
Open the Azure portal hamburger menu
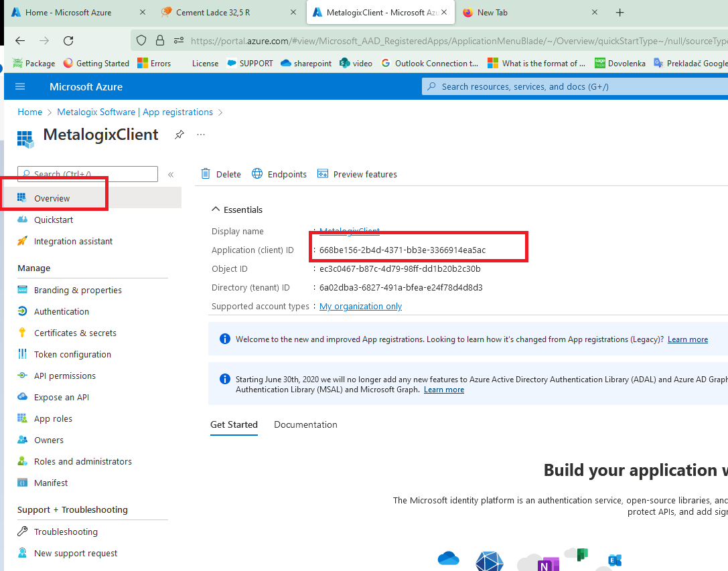pos(20,86)
